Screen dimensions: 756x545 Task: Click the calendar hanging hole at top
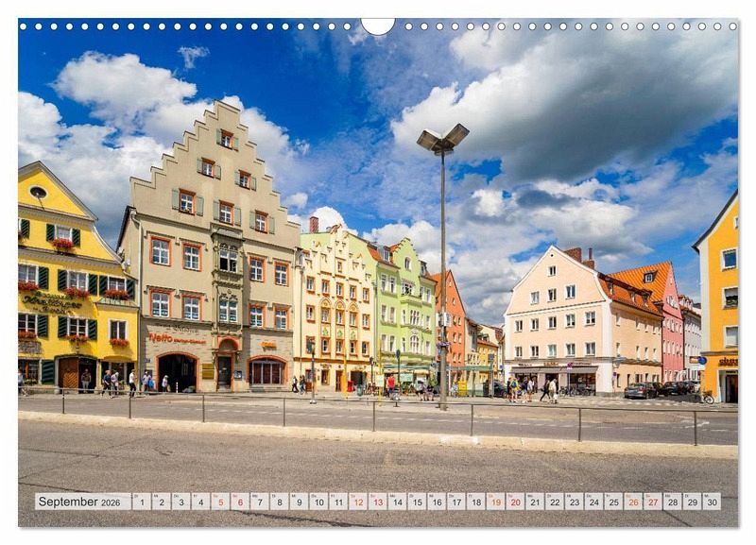(378, 25)
